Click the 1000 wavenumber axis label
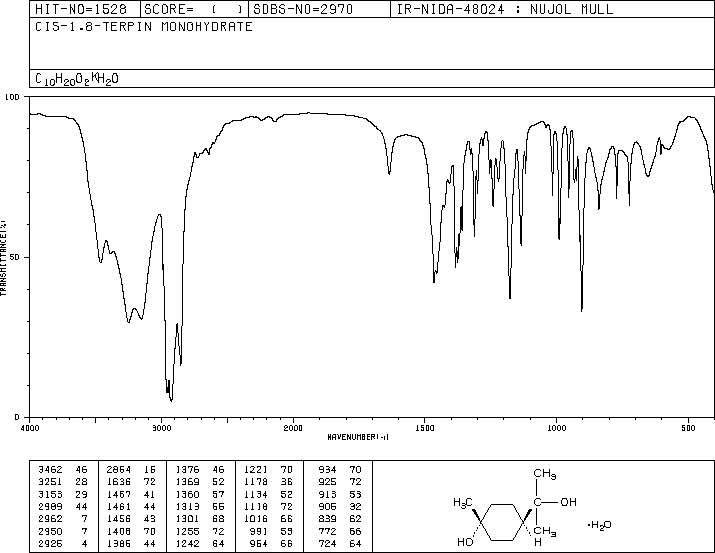Viewport: 715px width, 553px height. pyautogui.click(x=556, y=428)
